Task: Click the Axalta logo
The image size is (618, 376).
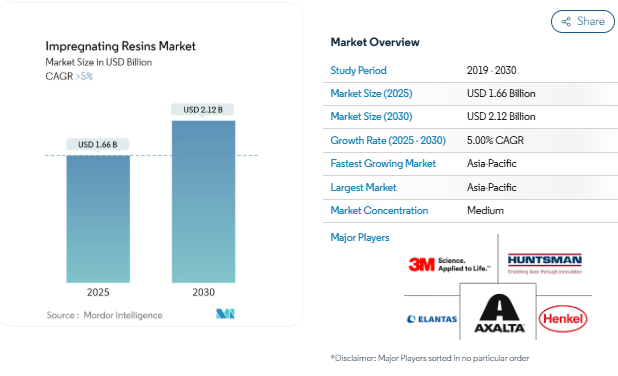Action: [499, 314]
